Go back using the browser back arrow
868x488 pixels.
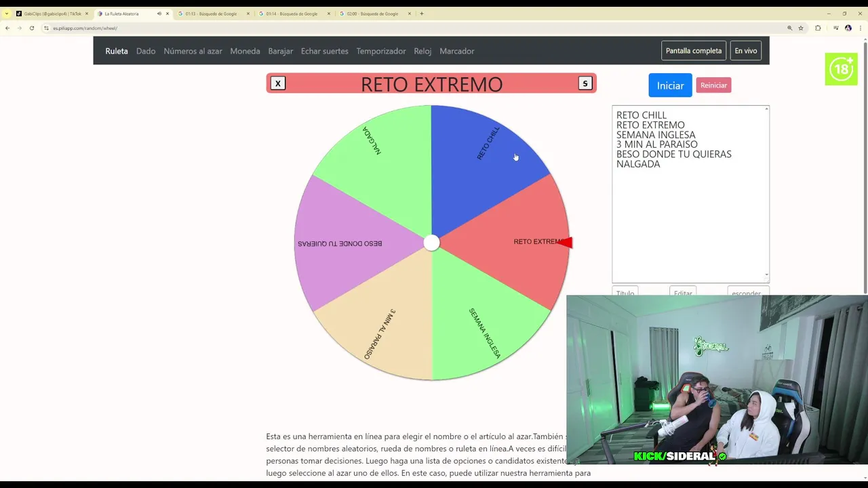click(7, 28)
